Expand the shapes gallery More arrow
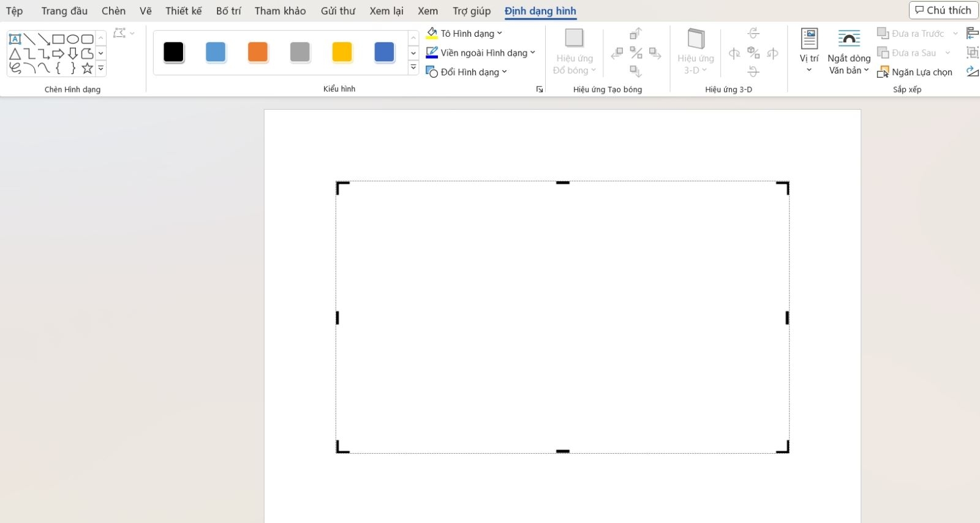This screenshot has height=523, width=980. [101, 69]
